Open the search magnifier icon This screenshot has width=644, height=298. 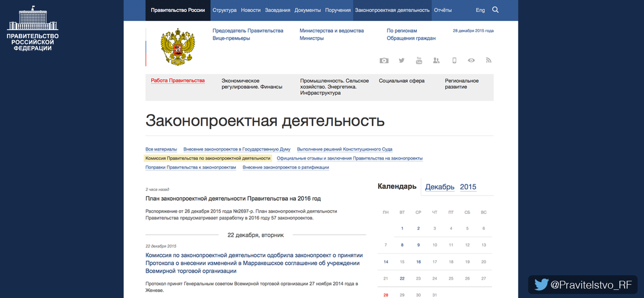point(495,10)
